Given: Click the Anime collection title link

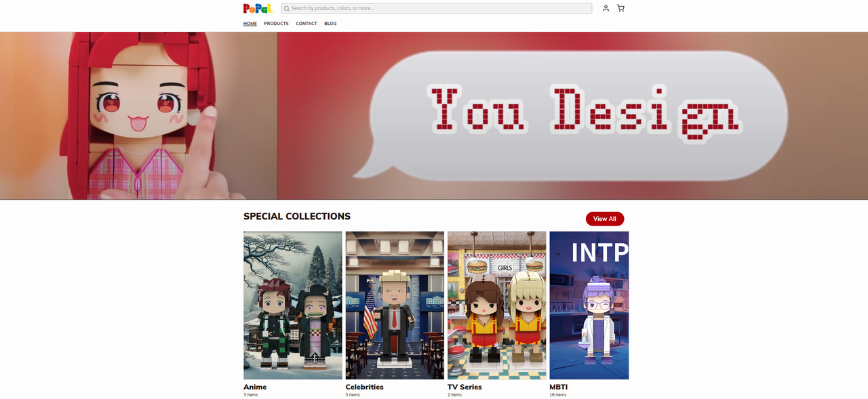Looking at the screenshot, I should click(255, 387).
